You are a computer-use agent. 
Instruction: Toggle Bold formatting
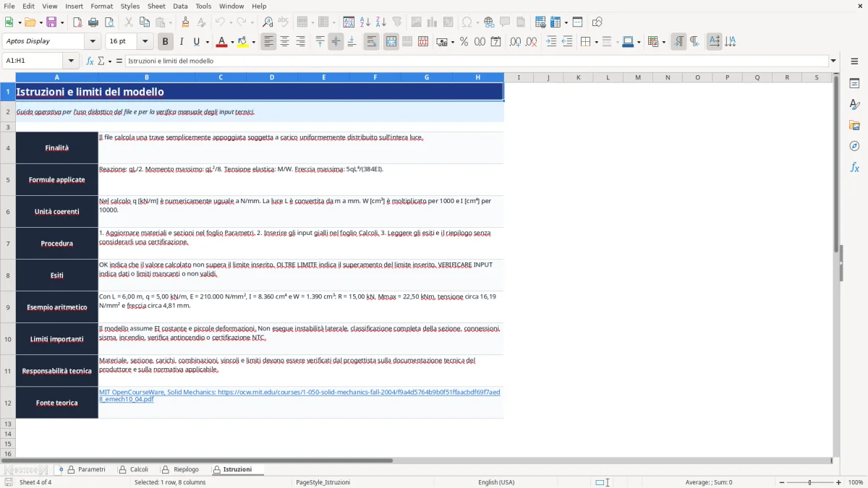(166, 42)
